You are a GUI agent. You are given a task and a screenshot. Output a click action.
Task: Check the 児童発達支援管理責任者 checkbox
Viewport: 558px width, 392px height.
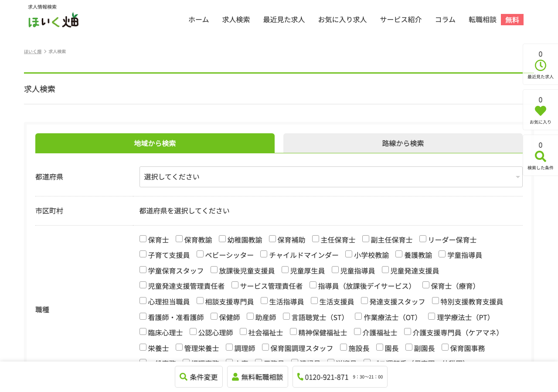tap(143, 285)
